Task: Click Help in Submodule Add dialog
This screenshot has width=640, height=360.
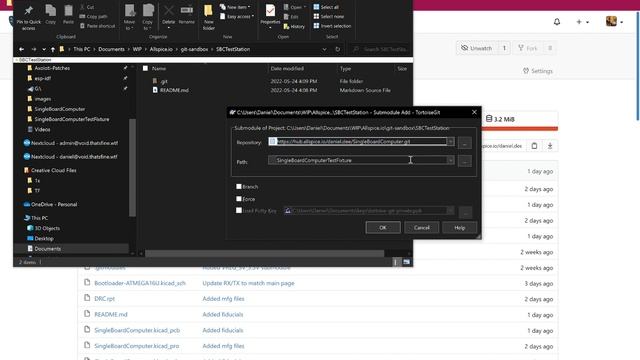Action: pos(460,228)
